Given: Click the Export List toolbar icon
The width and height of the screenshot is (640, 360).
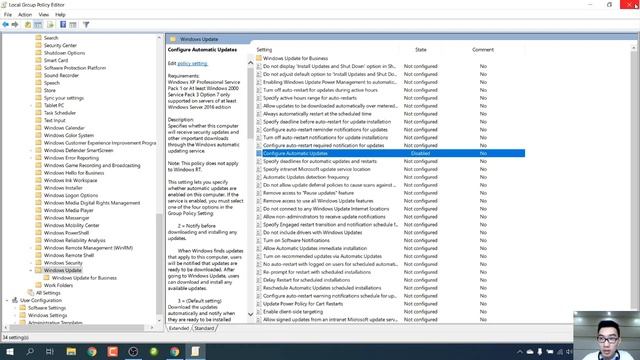Looking at the screenshot, I should (50, 24).
